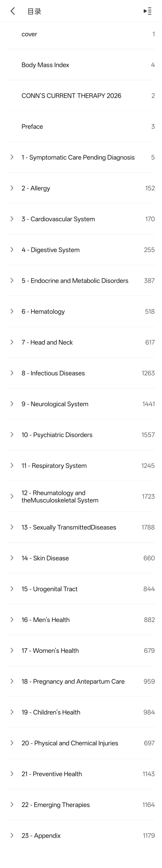Open the Body Mass Index entry
The height and width of the screenshot is (868, 162).
[81, 65]
